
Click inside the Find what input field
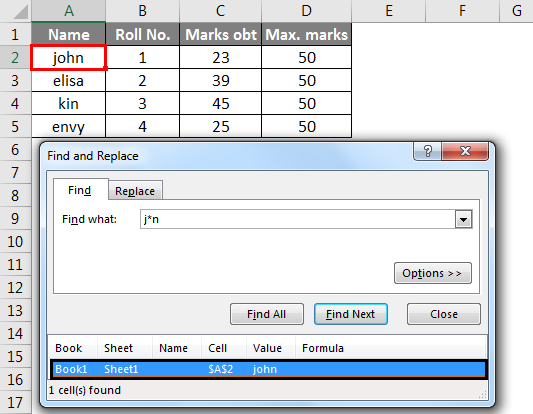point(297,219)
